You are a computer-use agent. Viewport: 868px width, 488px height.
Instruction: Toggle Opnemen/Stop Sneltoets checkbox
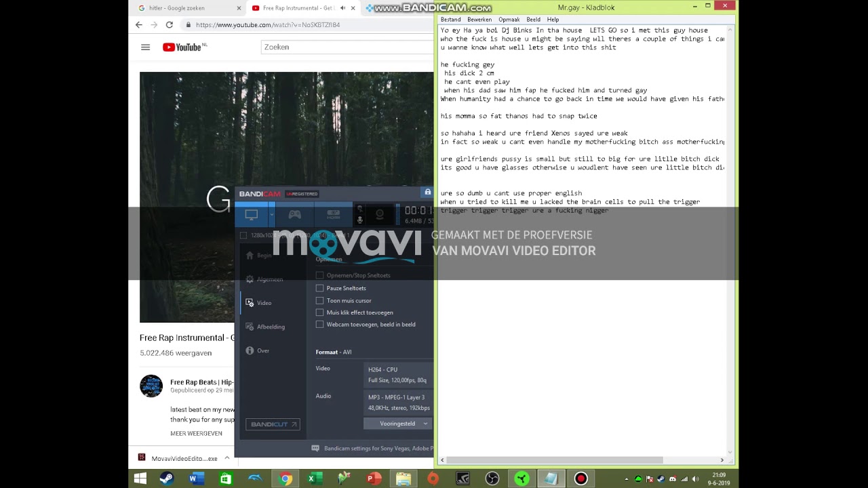(x=319, y=275)
